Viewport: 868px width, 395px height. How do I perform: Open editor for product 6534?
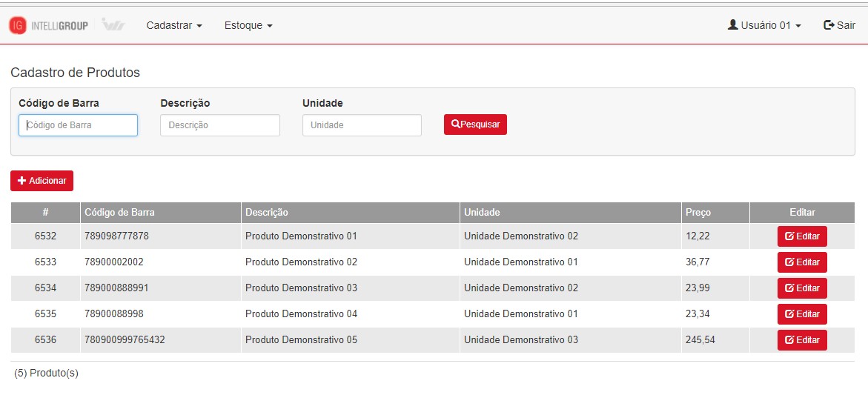[x=802, y=288]
